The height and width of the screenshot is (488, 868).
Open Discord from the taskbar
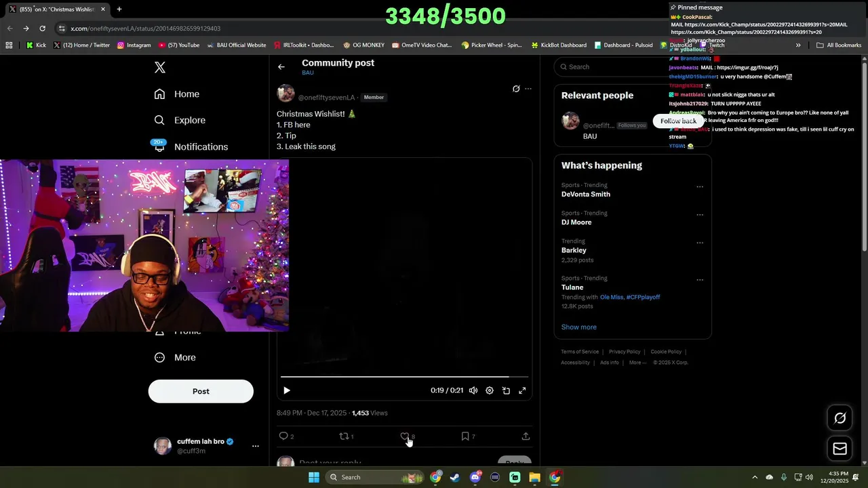click(x=475, y=477)
